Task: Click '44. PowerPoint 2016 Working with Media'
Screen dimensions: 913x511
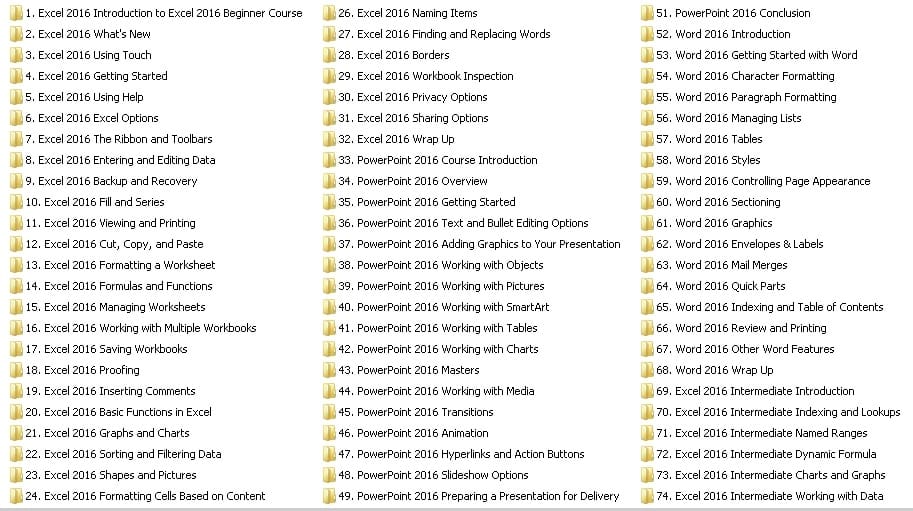Action: click(x=436, y=391)
